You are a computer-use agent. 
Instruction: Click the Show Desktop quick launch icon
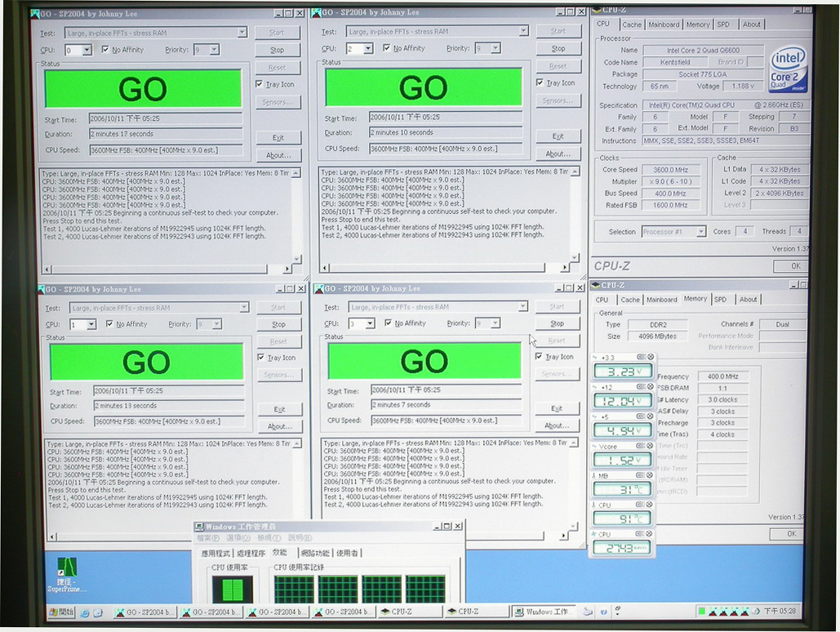tap(98, 612)
